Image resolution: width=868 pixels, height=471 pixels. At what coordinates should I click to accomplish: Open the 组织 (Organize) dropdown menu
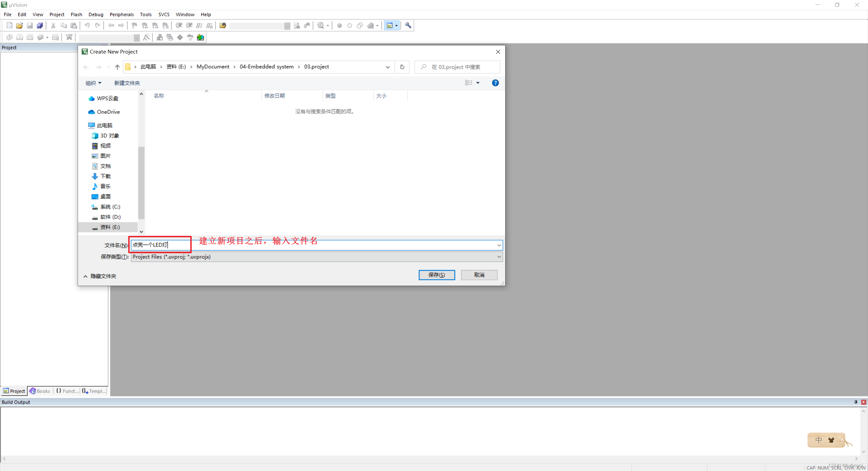tap(93, 83)
